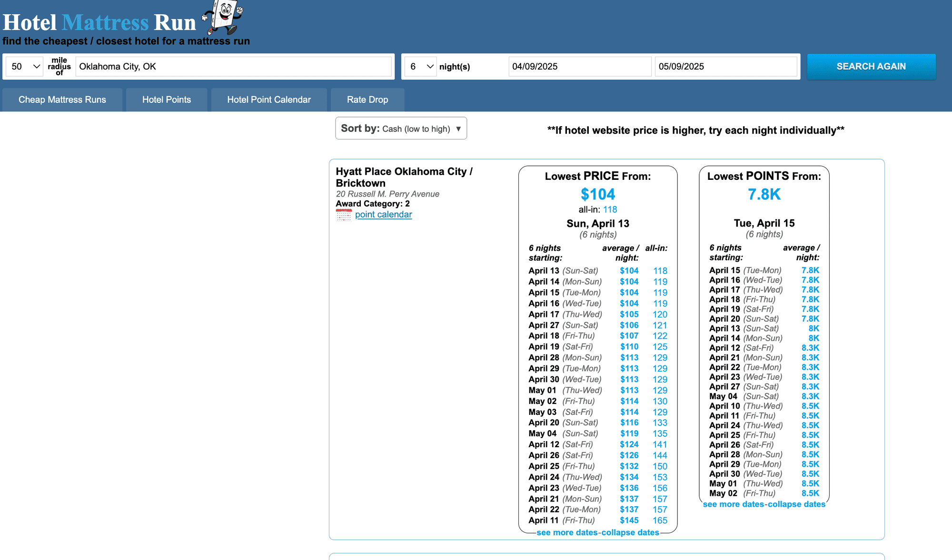Open the Hotel Point Calendar tab
Screen dimensions: 952x560
coord(269,100)
